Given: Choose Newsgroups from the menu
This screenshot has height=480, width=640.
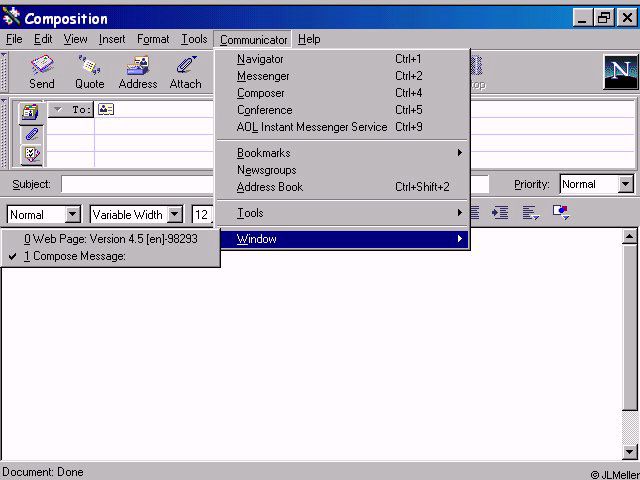Looking at the screenshot, I should [343, 170].
